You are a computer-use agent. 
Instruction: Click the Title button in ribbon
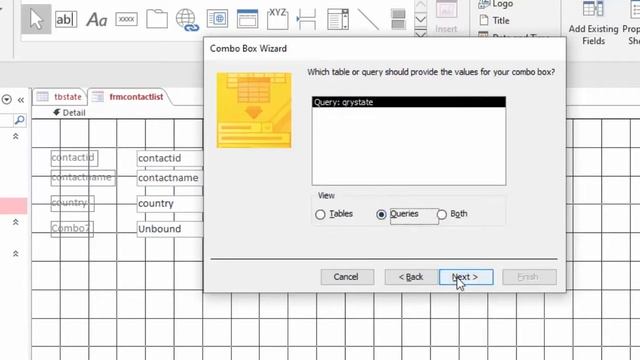pyautogui.click(x=494, y=20)
